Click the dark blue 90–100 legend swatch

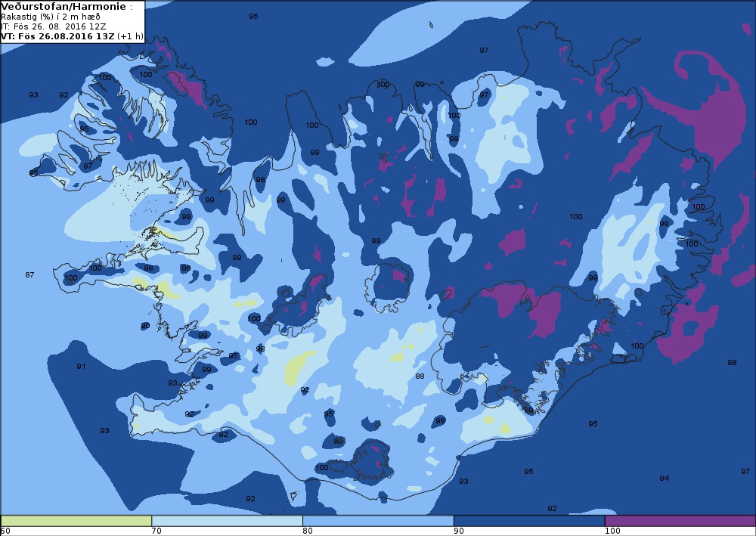(529, 521)
